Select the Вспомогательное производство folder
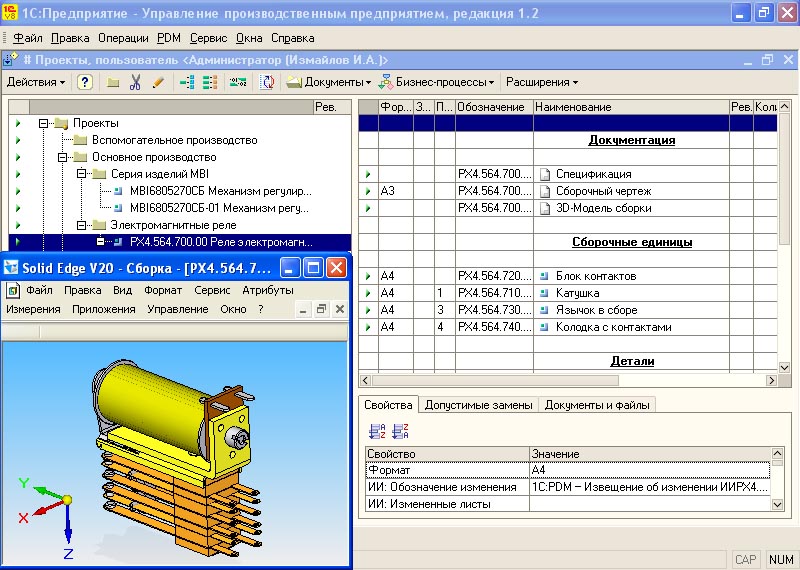 pyautogui.click(x=174, y=140)
